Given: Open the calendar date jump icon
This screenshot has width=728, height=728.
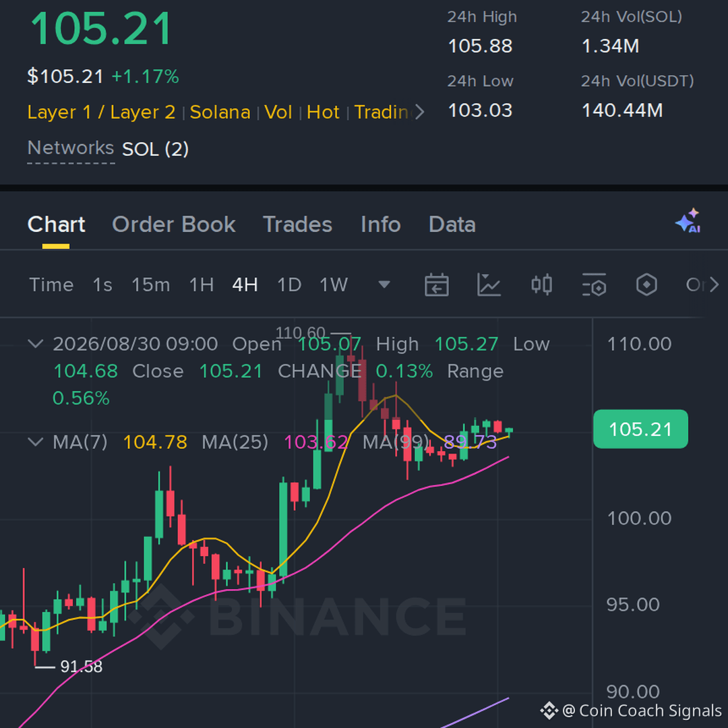Looking at the screenshot, I should (436, 284).
